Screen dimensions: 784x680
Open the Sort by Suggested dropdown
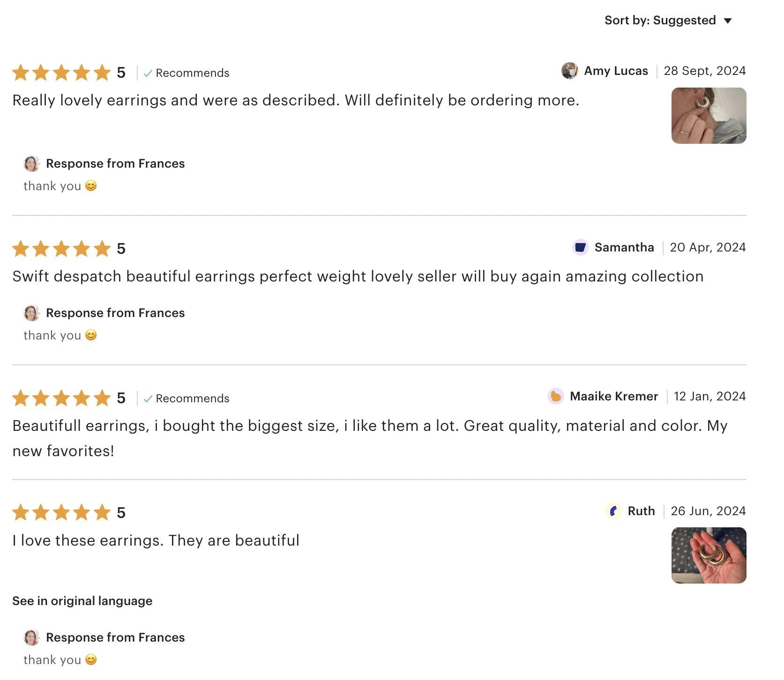668,21
